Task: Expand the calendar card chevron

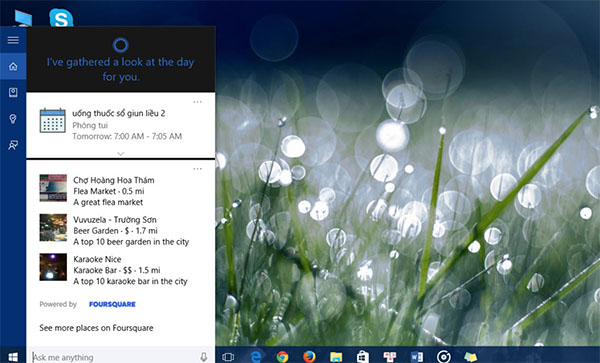Action: coord(121,154)
